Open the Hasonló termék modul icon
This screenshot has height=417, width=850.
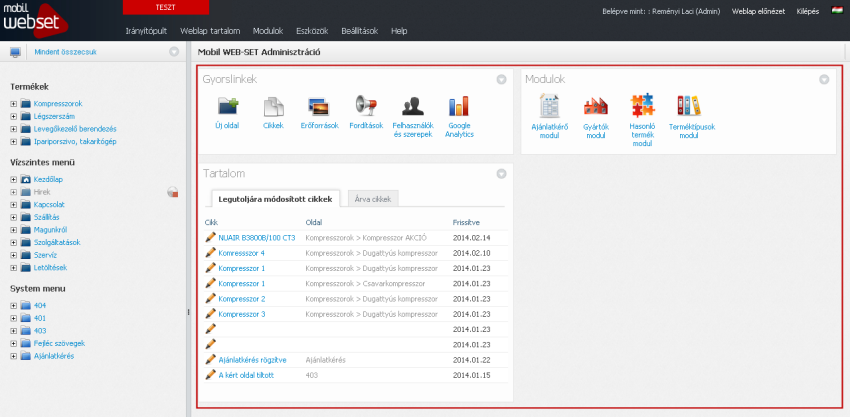(x=642, y=106)
